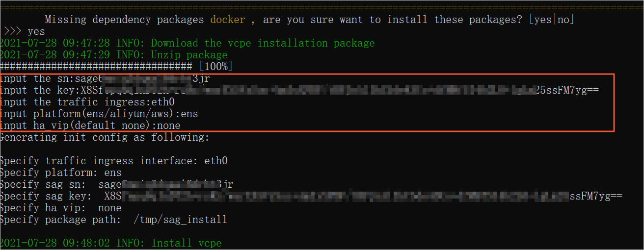Click the 'Specify sag key' line
Image resolution: width=644 pixels, height=250 pixels.
click(311, 196)
